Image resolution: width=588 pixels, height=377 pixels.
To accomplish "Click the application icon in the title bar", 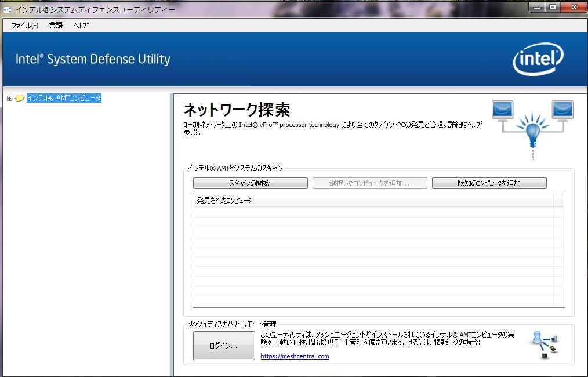I will pos(7,9).
